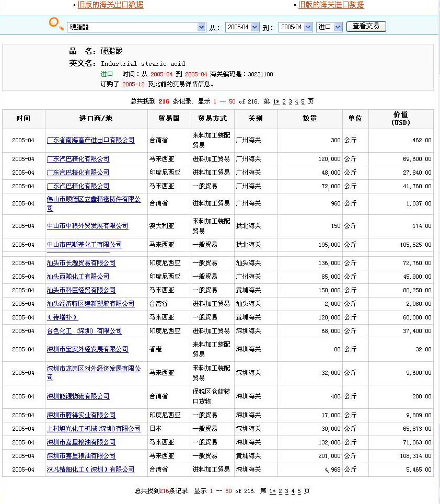This screenshot has height=504, width=440.
Task: Click the 关别 column header
Action: point(256,119)
